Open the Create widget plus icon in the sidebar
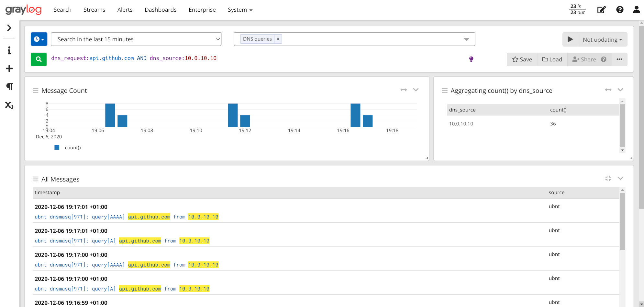The width and height of the screenshot is (644, 307). 9,69
